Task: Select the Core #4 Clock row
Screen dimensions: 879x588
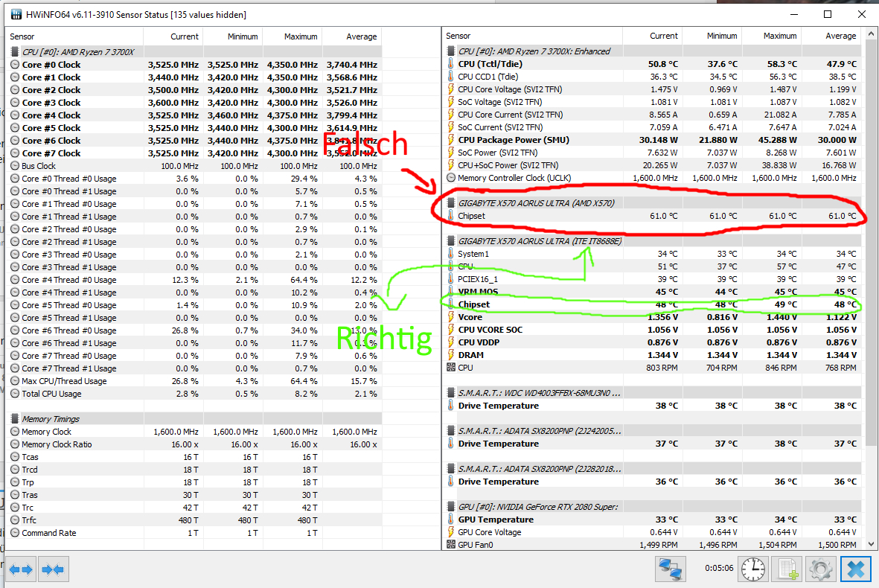Action: [194, 115]
